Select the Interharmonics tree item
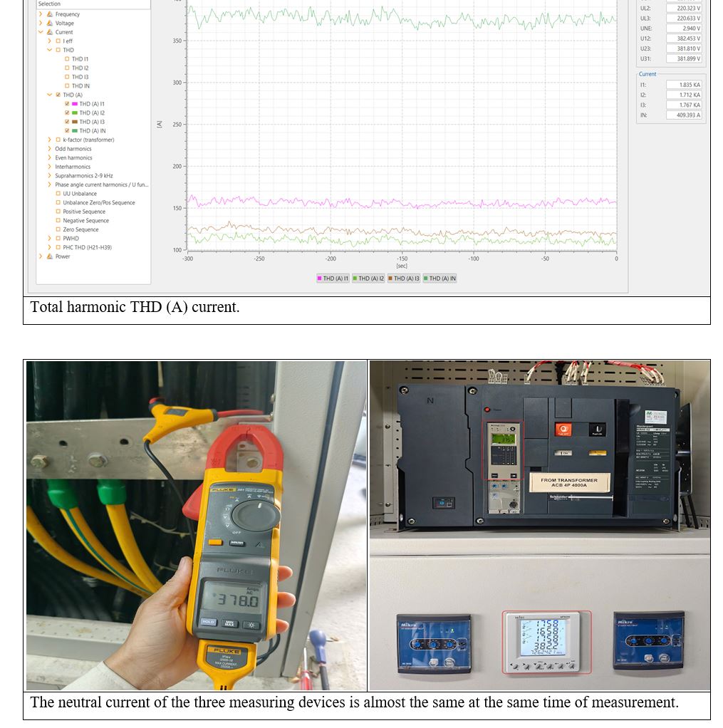Image resolution: width=723 pixels, height=728 pixels. [x=73, y=167]
